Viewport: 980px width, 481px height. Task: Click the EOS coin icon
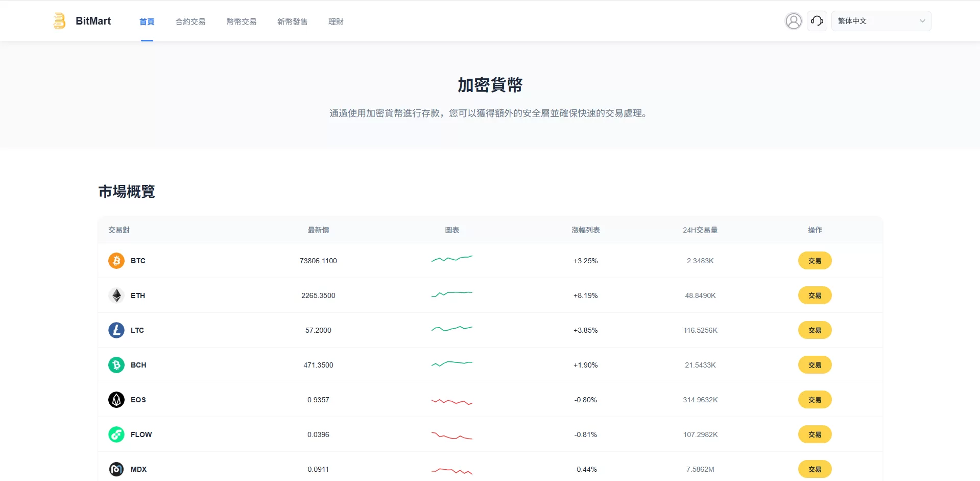[x=116, y=400]
